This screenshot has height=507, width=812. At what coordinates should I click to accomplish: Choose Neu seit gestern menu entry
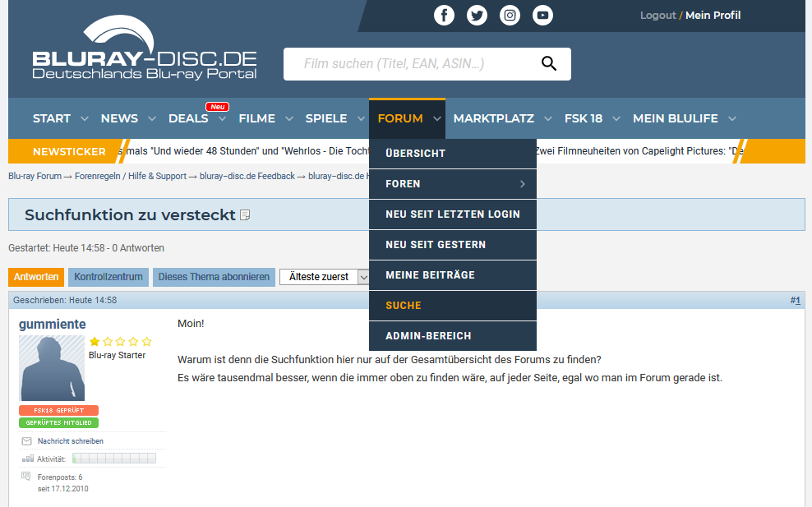436,245
